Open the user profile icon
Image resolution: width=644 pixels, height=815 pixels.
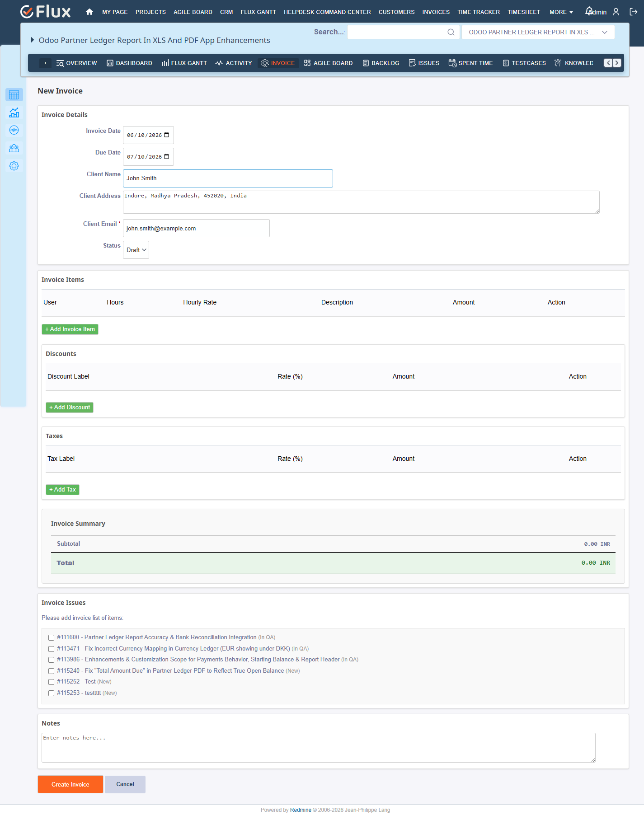coord(616,12)
